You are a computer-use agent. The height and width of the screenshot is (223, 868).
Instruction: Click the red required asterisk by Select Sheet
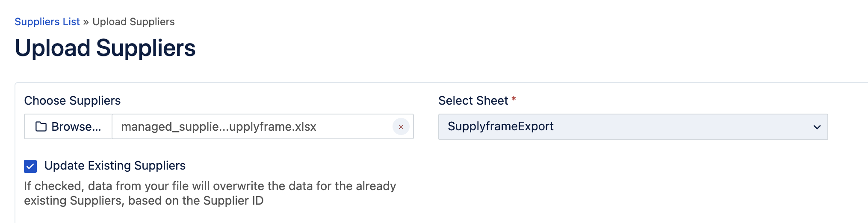click(514, 99)
